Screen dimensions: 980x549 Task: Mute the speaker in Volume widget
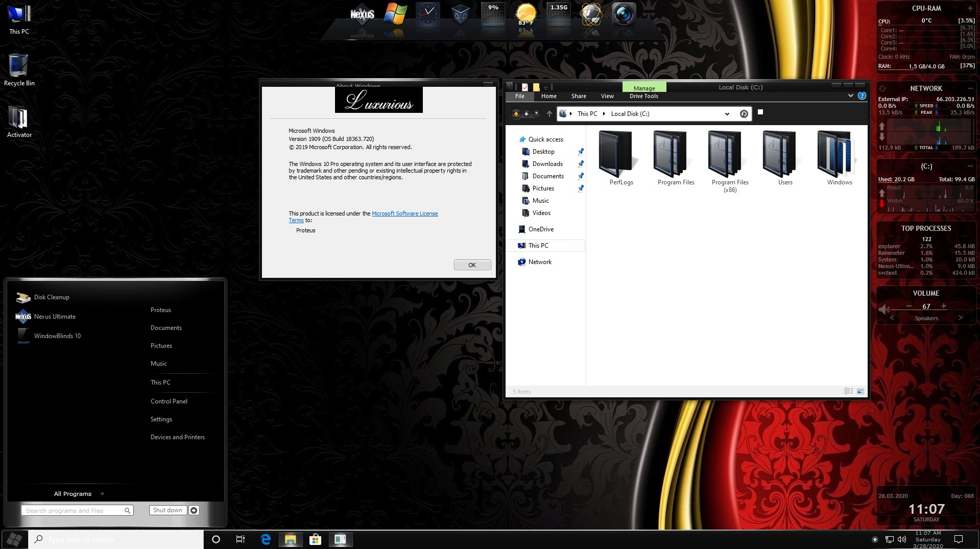tap(883, 309)
